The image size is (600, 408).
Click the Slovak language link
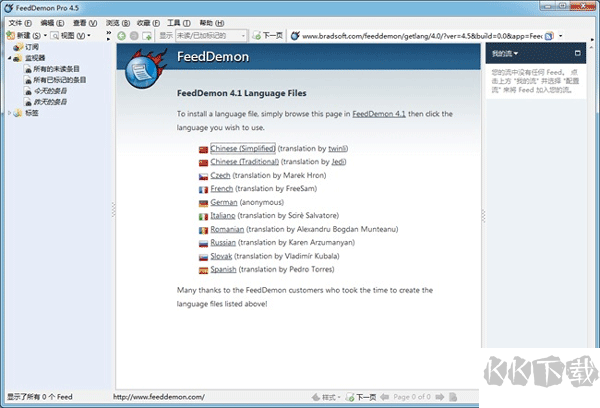tap(221, 256)
